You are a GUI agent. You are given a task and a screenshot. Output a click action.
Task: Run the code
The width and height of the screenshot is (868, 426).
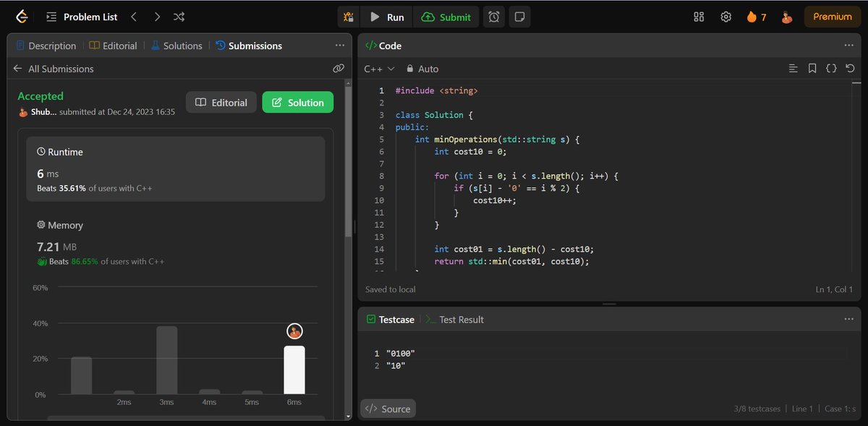(x=387, y=17)
